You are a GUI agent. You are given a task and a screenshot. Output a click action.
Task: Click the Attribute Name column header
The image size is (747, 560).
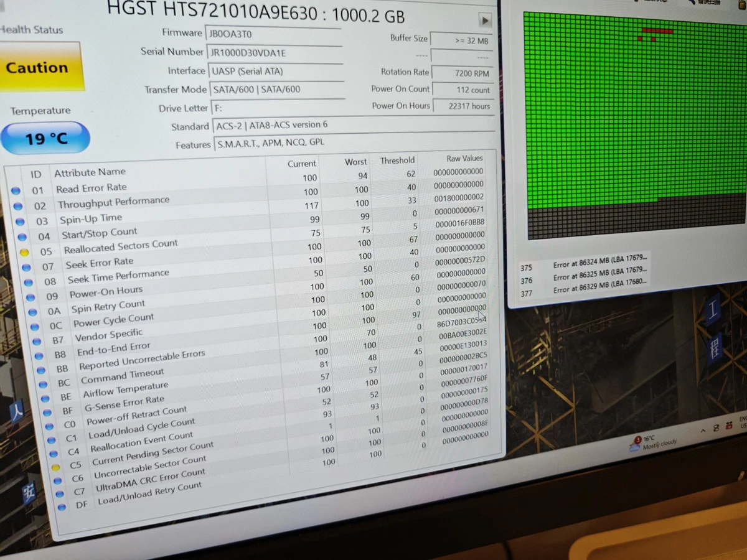(x=90, y=172)
